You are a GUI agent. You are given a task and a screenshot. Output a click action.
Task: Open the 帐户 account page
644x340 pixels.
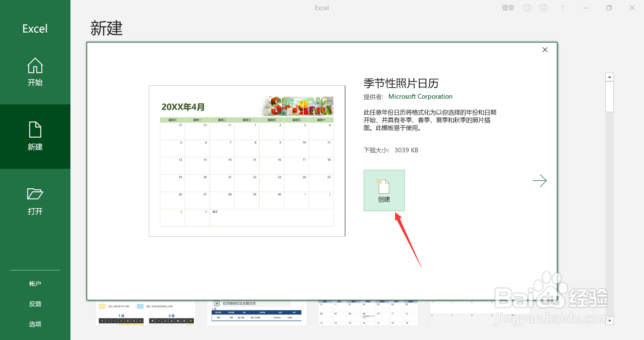tap(35, 284)
